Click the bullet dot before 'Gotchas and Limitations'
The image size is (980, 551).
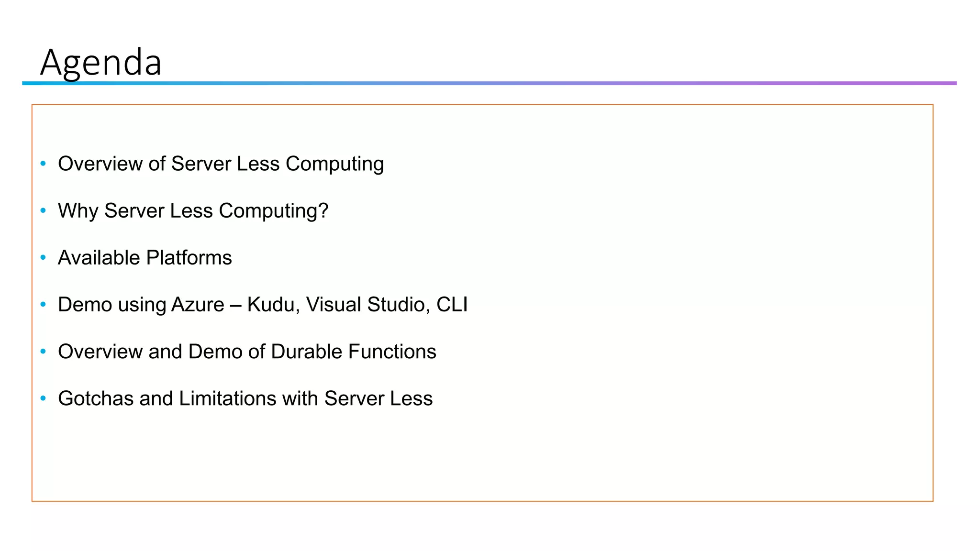[x=43, y=398]
